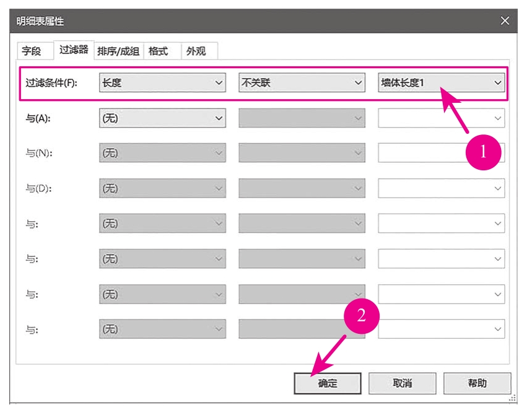This screenshot has height=415, width=532.
Task: Expand the 长度 filter field dropdown
Action: click(x=162, y=83)
